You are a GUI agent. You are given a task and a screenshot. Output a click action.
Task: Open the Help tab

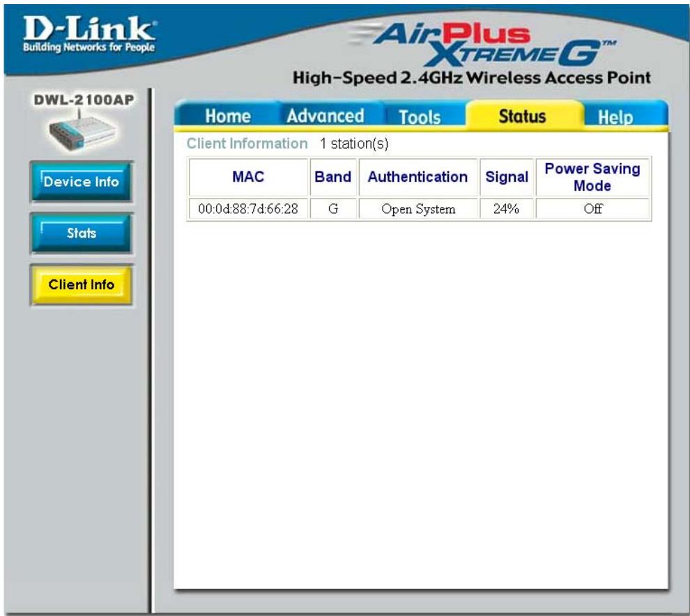(615, 117)
